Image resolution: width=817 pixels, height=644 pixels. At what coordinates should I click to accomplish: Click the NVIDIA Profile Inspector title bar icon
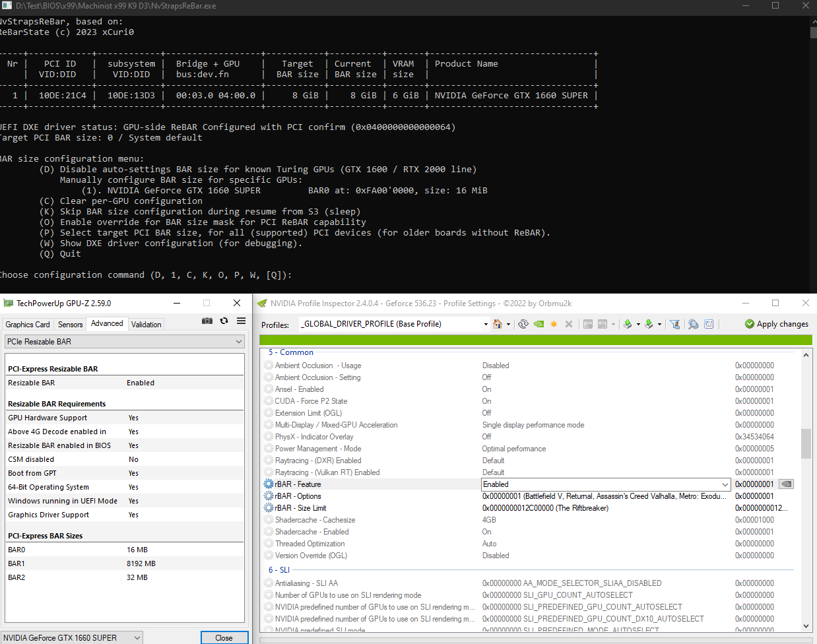(262, 304)
